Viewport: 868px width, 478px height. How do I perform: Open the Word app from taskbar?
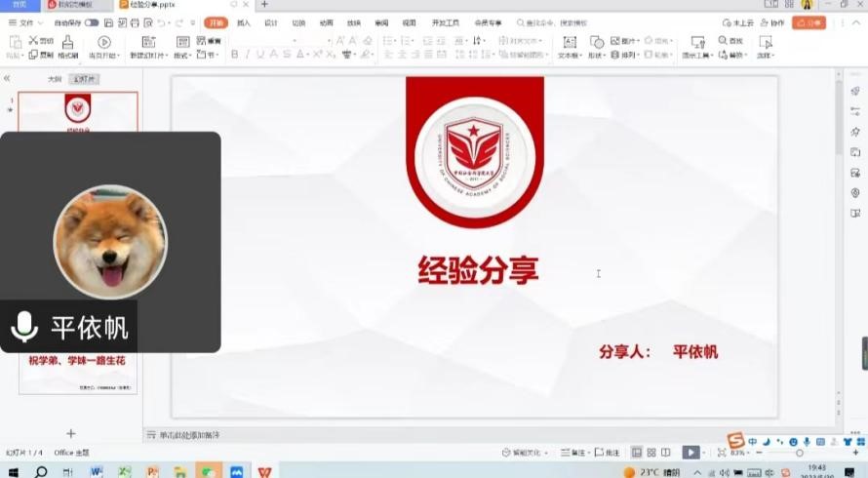(97, 472)
